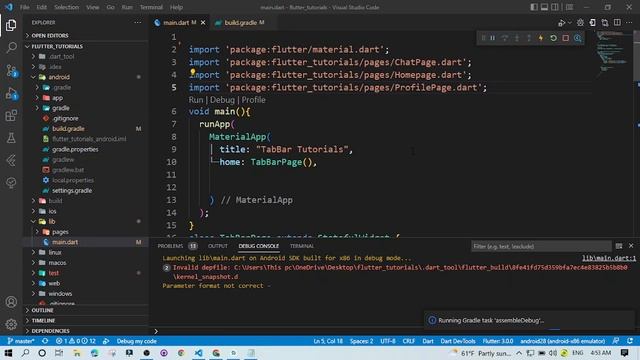Click the Profile code lens above main
Image resolution: width=640 pixels, height=360 pixels.
click(x=253, y=100)
